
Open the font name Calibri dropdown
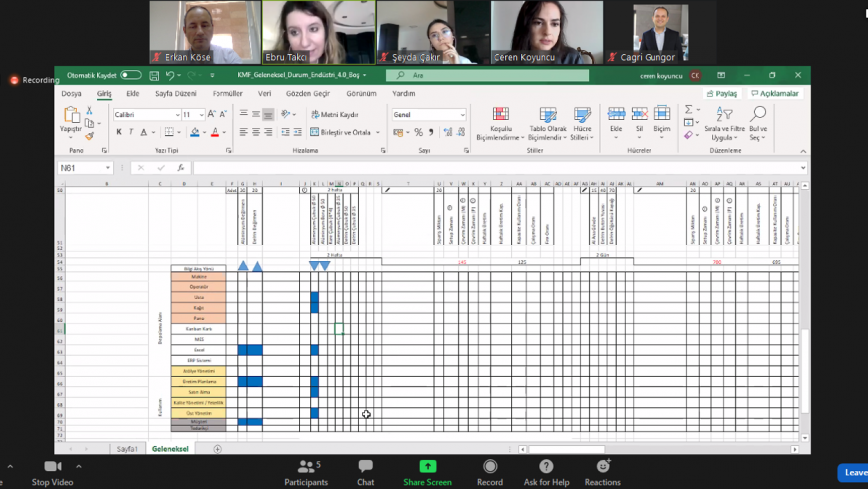175,115
